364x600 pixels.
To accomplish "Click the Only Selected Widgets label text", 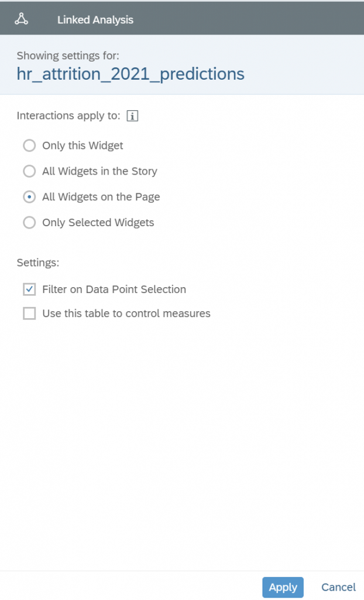I will click(x=98, y=222).
